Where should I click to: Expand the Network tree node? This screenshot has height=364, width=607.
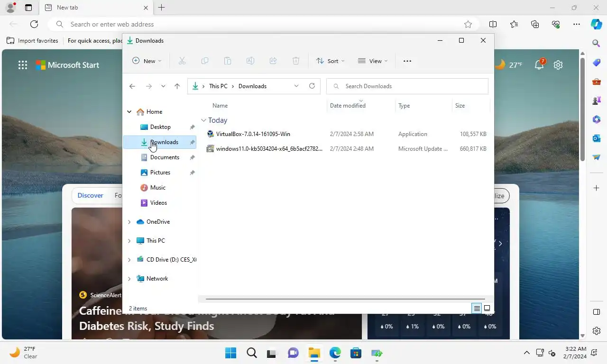click(129, 279)
